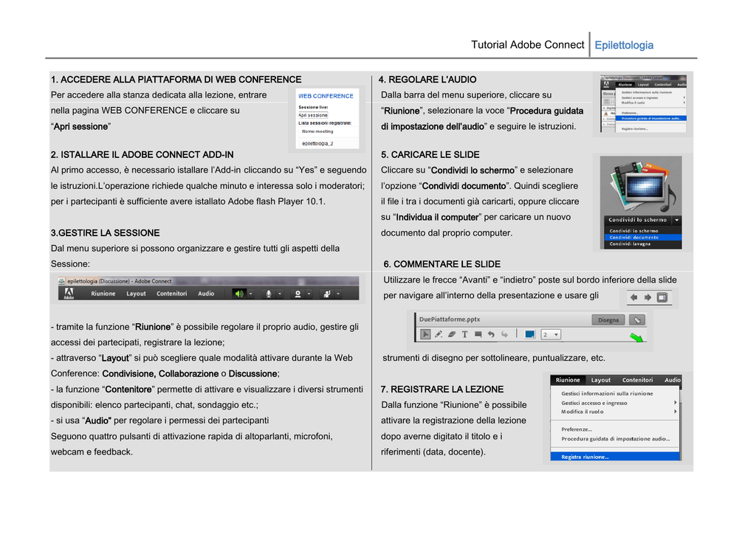Click the 'WEB CONFERENCE' heading in the small panel
Viewport: 756px width, 535px height.
tap(326, 96)
